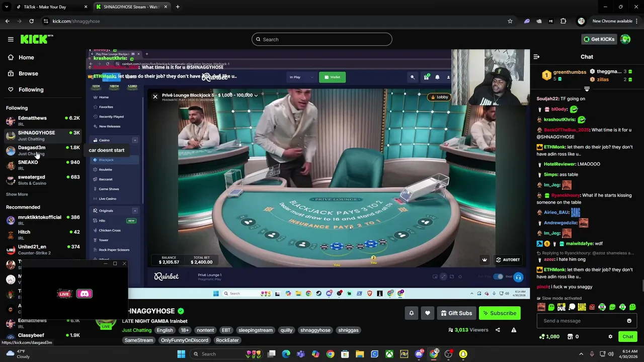Click the AUTOBET toggle in the stream
Image resolution: width=644 pixels, height=362 pixels.
click(508, 260)
